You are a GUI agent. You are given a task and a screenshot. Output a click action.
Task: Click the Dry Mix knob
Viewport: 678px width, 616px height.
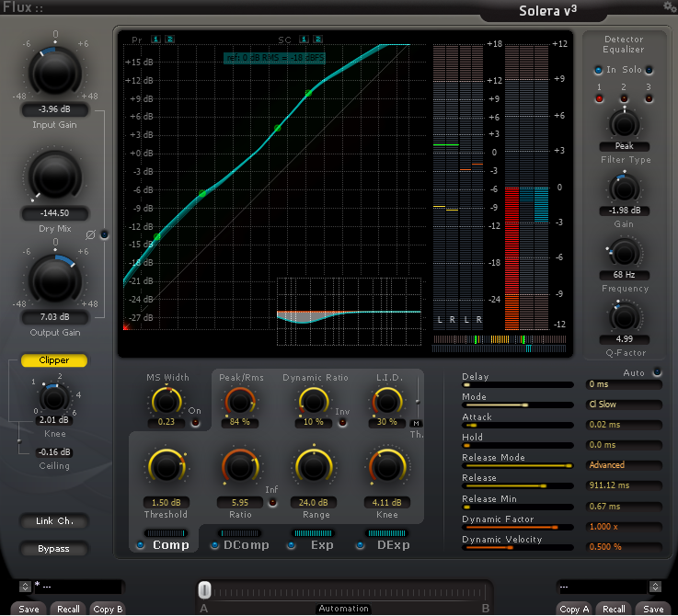pos(55,176)
